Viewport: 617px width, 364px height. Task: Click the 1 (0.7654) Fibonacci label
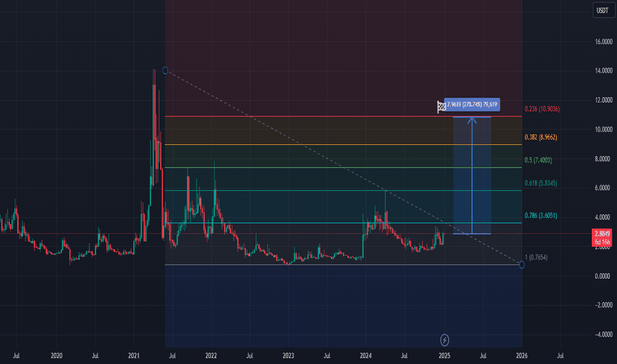pos(536,257)
